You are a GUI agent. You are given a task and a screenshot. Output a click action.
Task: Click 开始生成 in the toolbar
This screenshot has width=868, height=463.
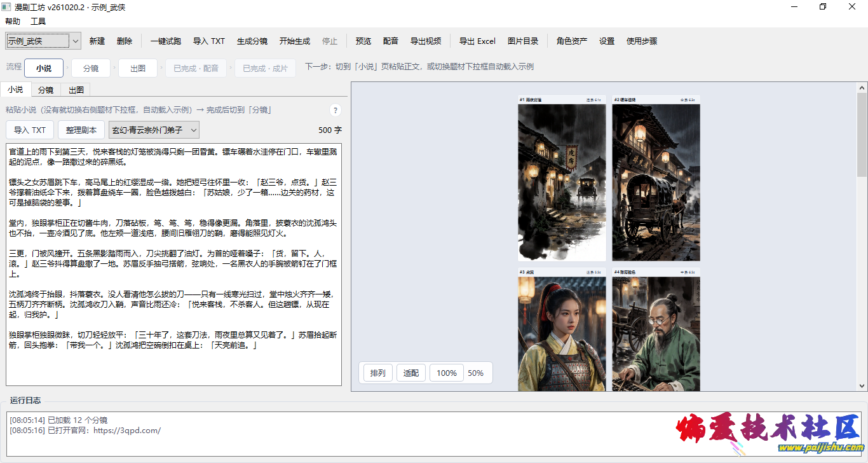coord(295,41)
